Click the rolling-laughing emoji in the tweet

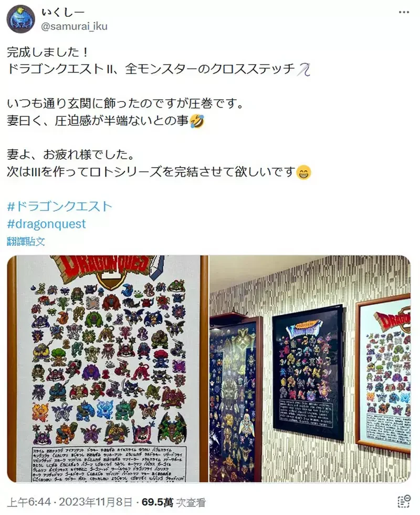click(x=197, y=121)
